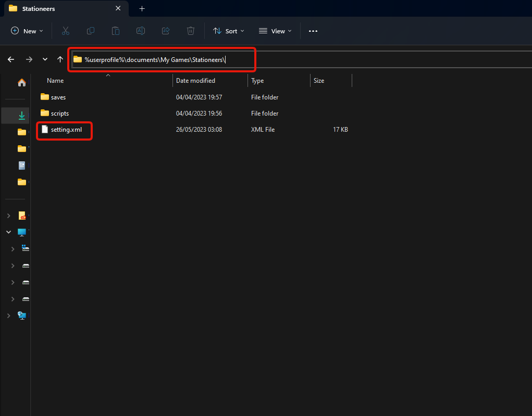This screenshot has width=532, height=416.
Task: Click File folder type of scripts row
Action: coord(265,114)
